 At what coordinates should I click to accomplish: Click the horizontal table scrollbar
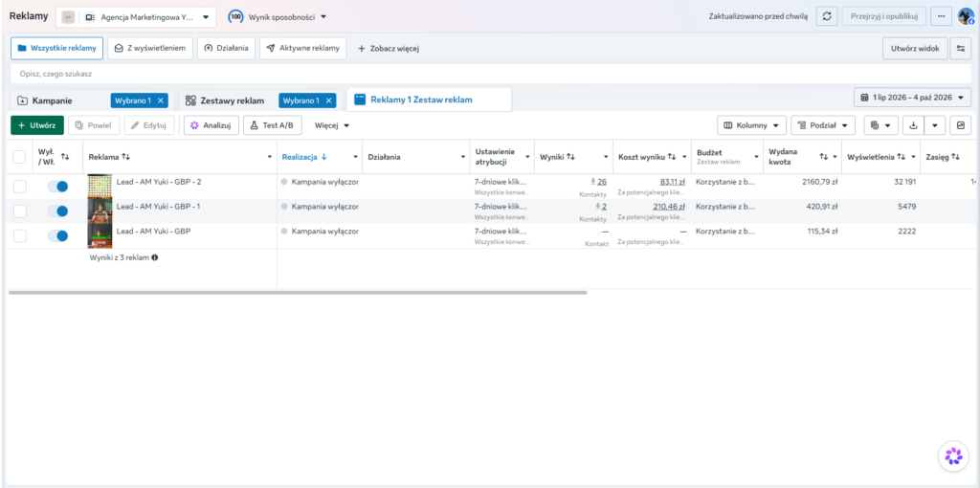pyautogui.click(x=299, y=293)
